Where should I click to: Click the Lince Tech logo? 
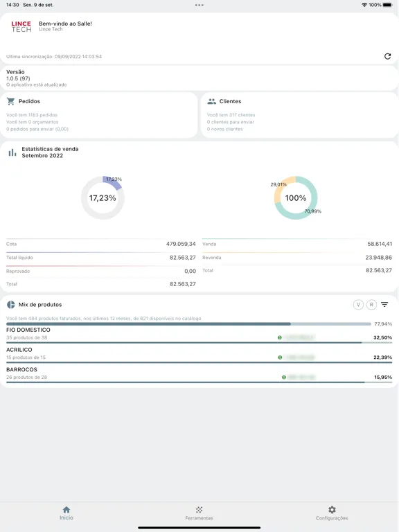pos(21,26)
